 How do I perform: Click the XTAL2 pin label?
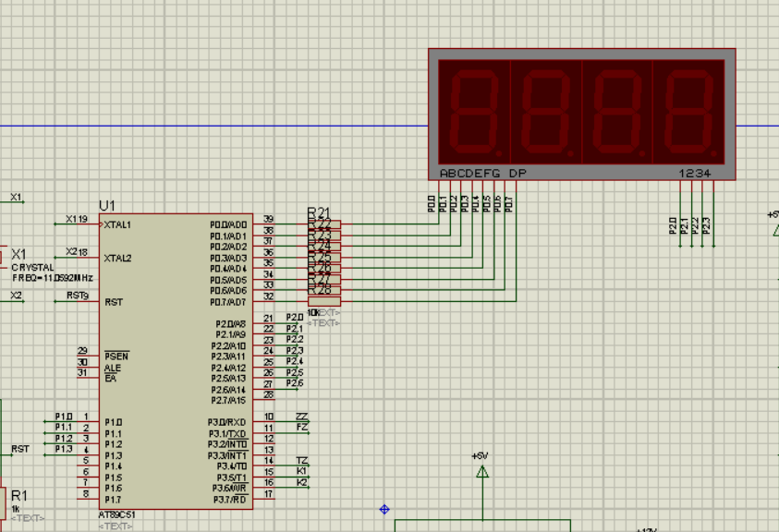(x=117, y=259)
